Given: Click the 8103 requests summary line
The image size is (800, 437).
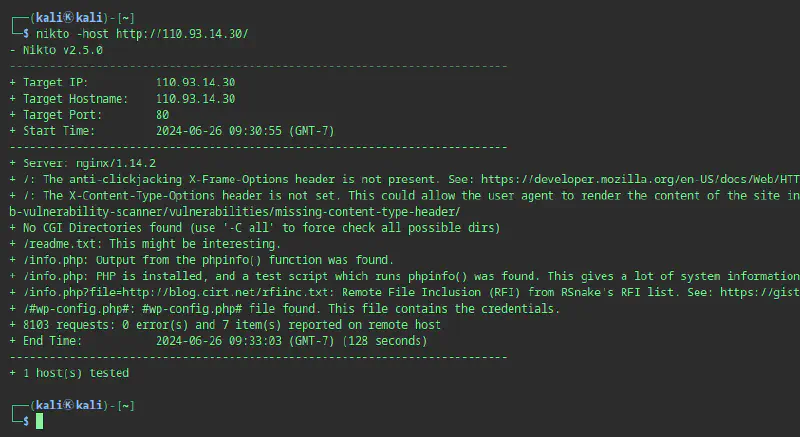Looking at the screenshot, I should point(225,325).
